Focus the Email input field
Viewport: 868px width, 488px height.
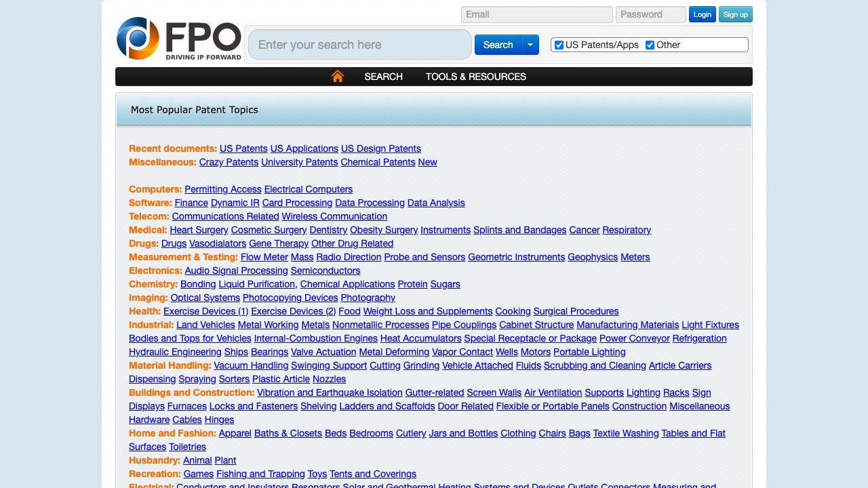[536, 14]
